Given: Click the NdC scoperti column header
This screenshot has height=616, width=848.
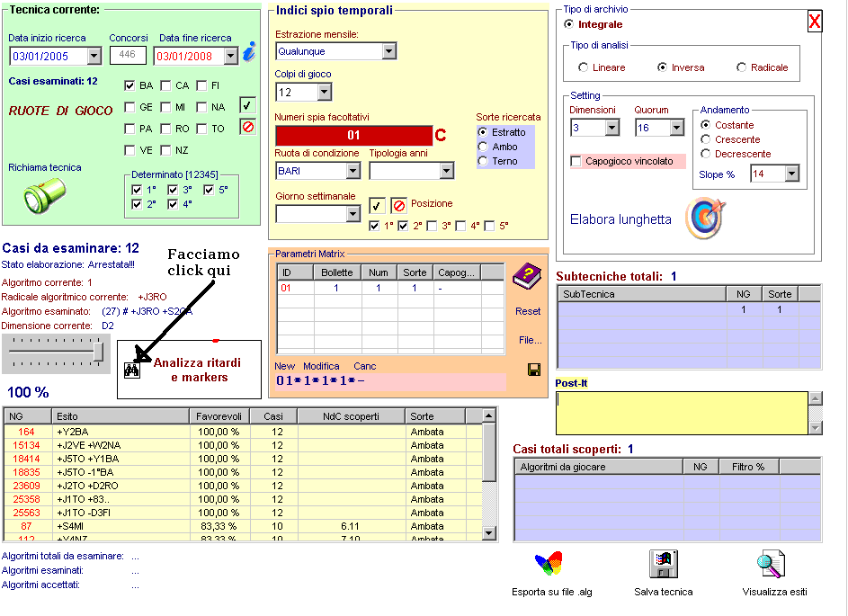Looking at the screenshot, I should coord(351,416).
